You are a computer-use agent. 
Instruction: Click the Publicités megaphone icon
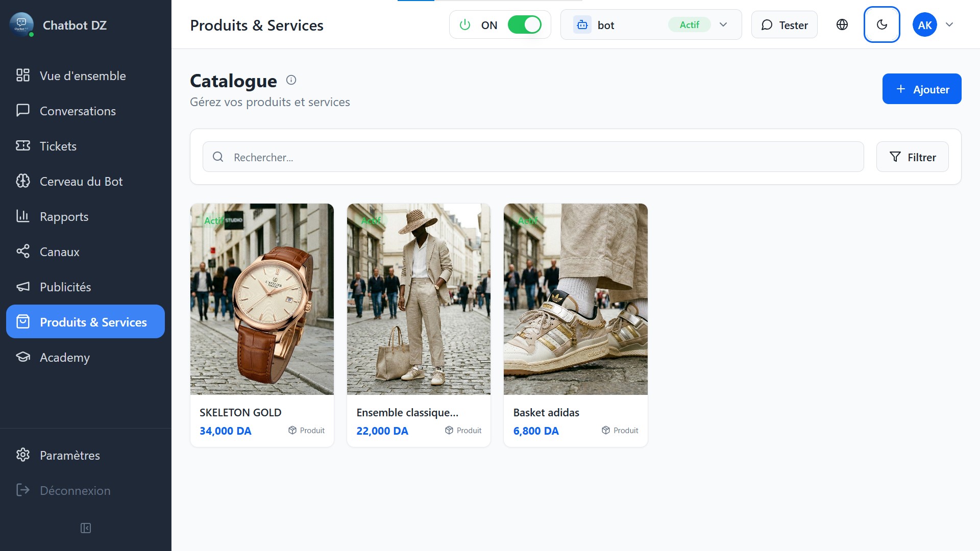point(23,287)
